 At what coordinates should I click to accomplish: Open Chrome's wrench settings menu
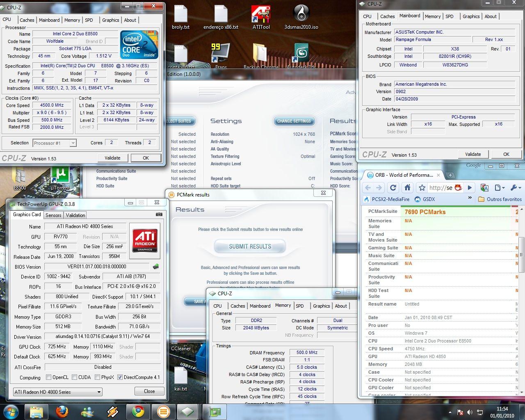click(515, 187)
